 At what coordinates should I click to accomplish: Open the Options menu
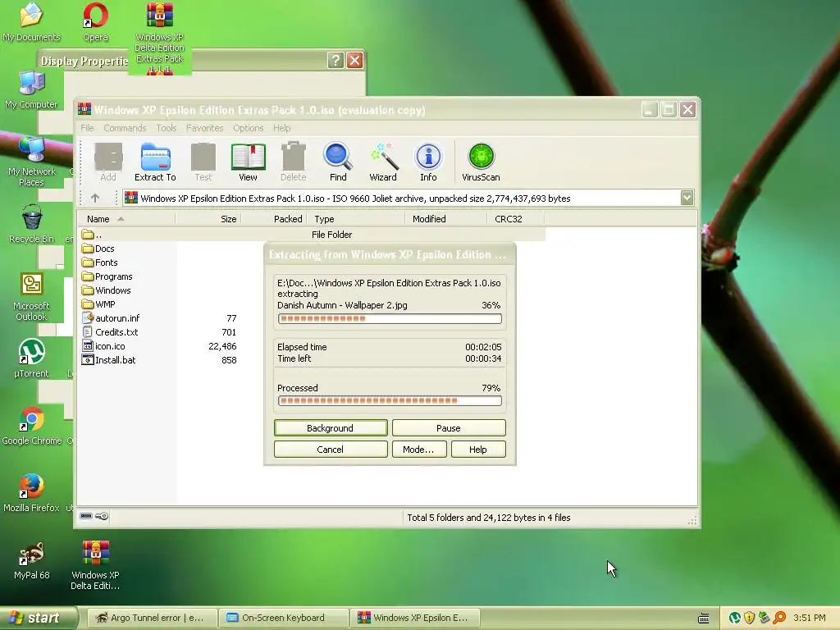tap(248, 128)
